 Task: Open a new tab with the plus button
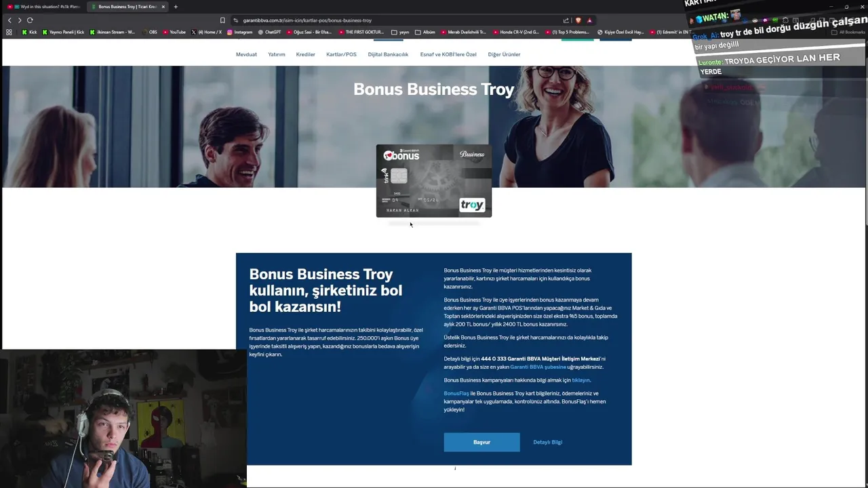(176, 7)
